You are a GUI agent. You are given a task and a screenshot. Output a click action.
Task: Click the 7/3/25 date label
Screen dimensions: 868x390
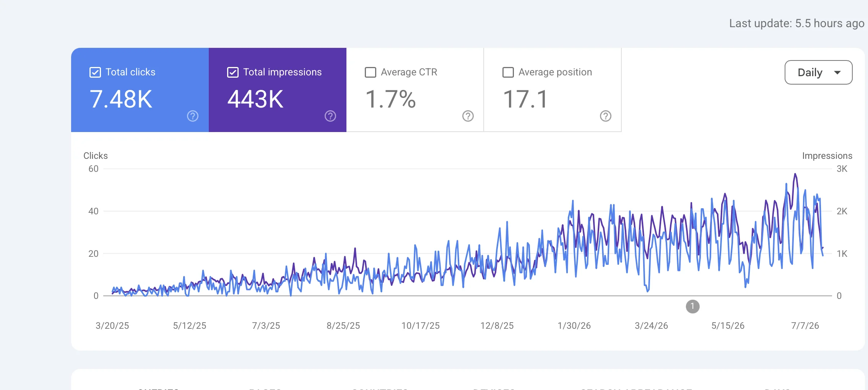pos(266,326)
